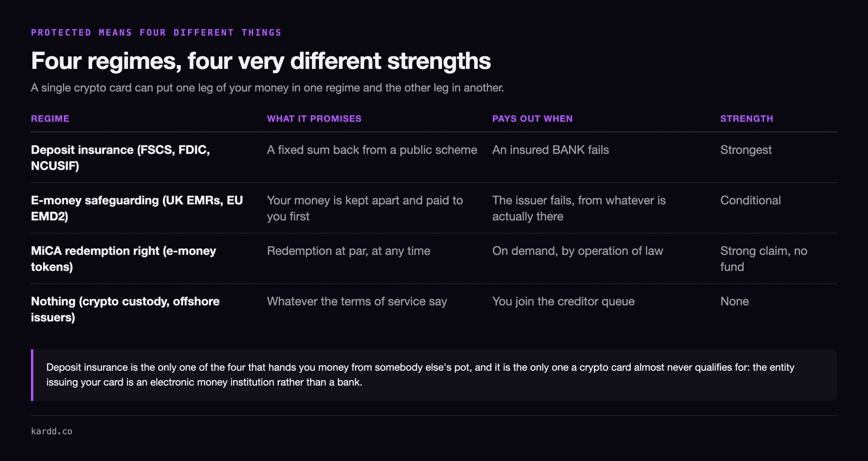Click the kardd.co footer text
The width and height of the screenshot is (868, 461).
coord(52,431)
